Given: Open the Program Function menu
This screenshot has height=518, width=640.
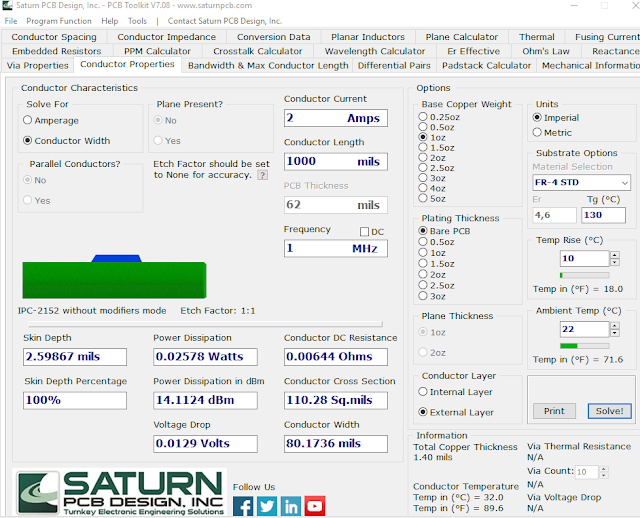Looking at the screenshot, I should click(59, 21).
